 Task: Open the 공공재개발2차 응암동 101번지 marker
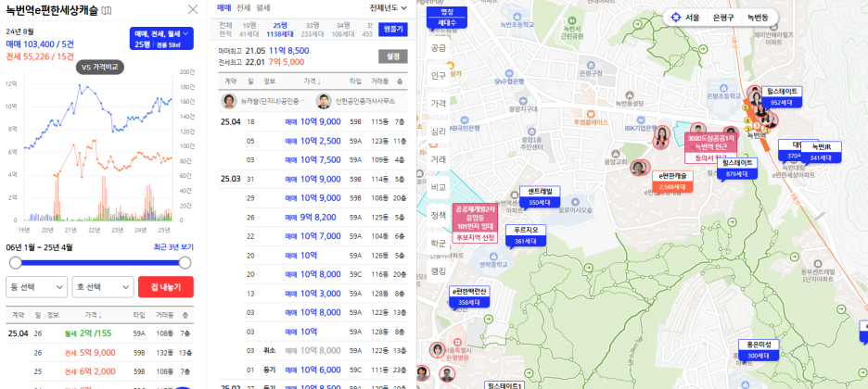(476, 224)
